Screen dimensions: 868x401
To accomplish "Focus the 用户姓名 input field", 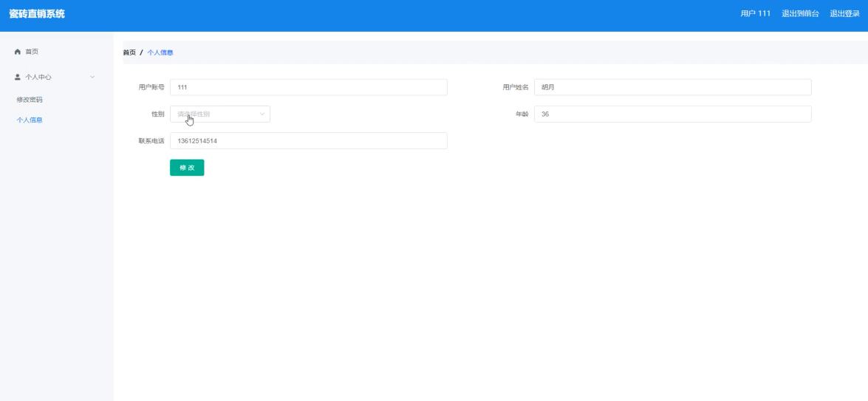I will 672,87.
